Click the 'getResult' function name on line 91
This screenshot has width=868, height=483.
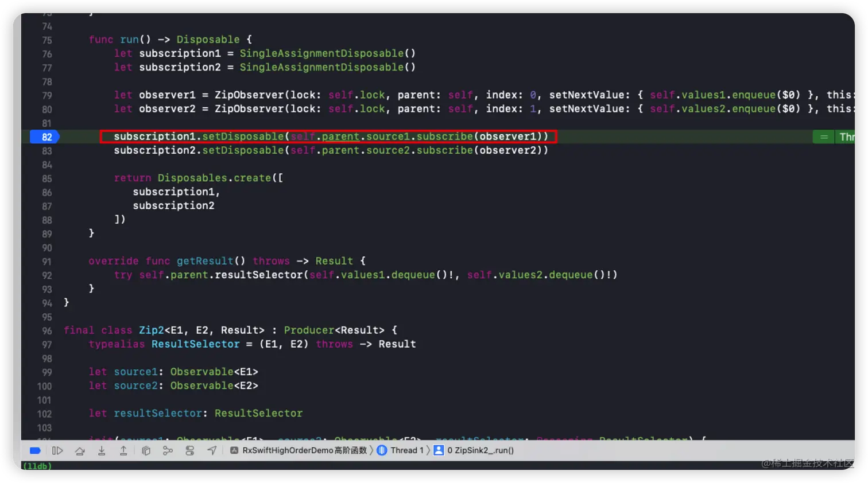click(x=205, y=261)
